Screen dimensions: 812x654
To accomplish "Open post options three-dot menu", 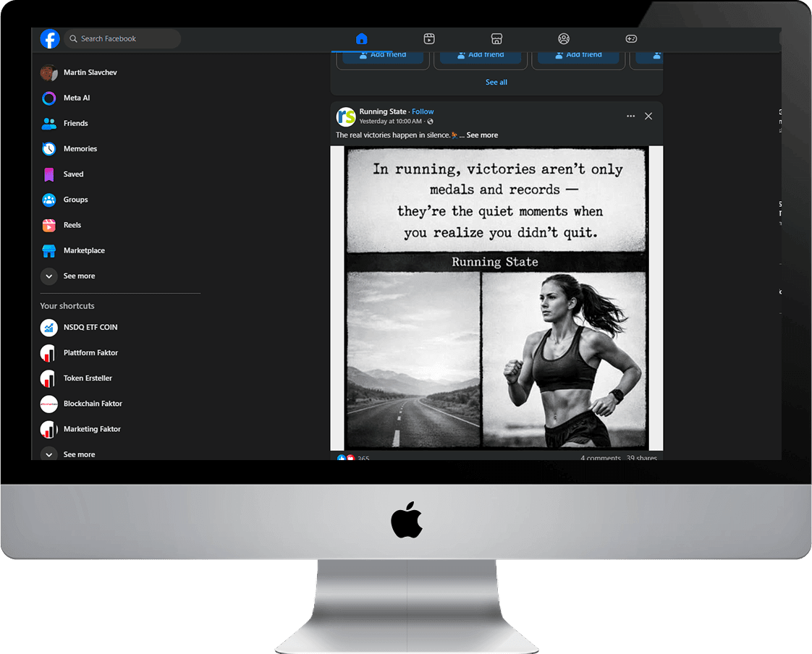I will 631,116.
